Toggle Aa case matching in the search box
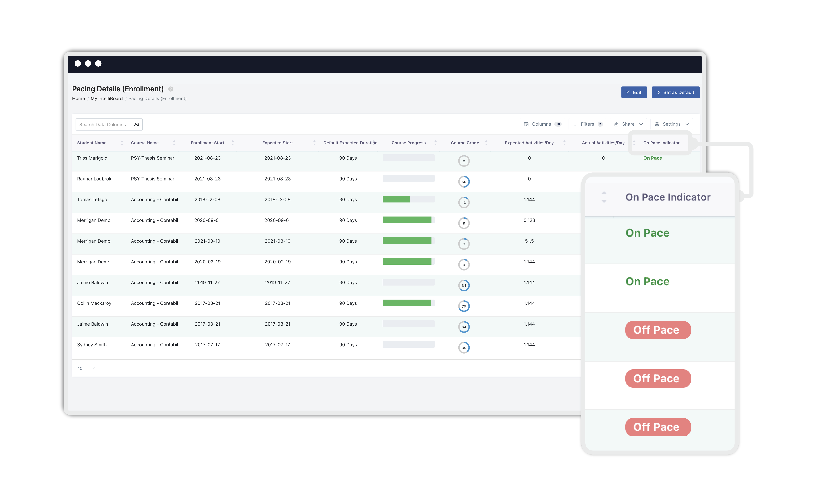The image size is (814, 504). tap(137, 124)
